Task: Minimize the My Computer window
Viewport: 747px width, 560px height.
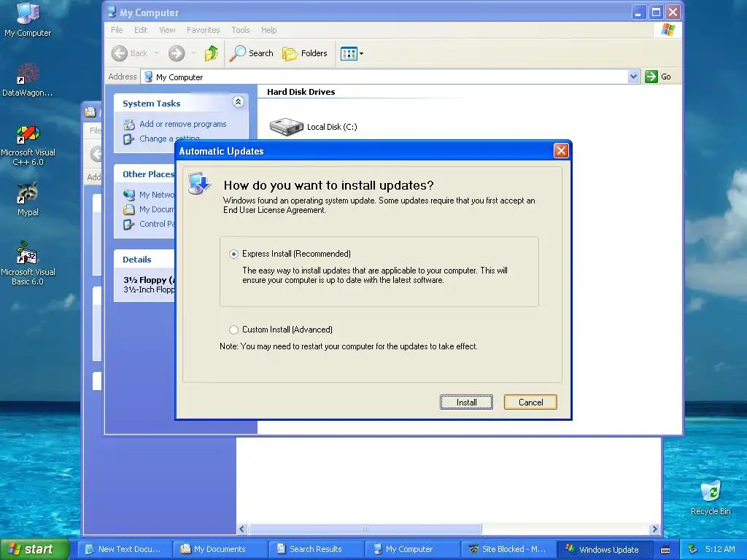Action: 638,12
